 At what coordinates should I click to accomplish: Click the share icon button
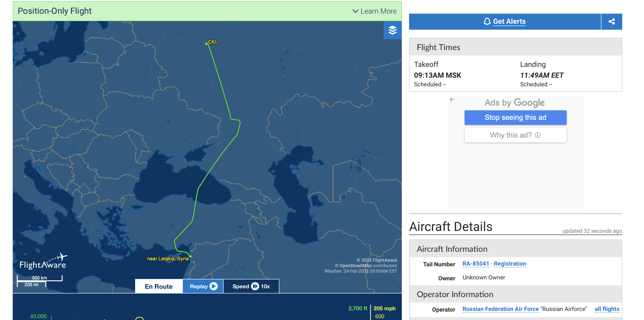coord(612,22)
